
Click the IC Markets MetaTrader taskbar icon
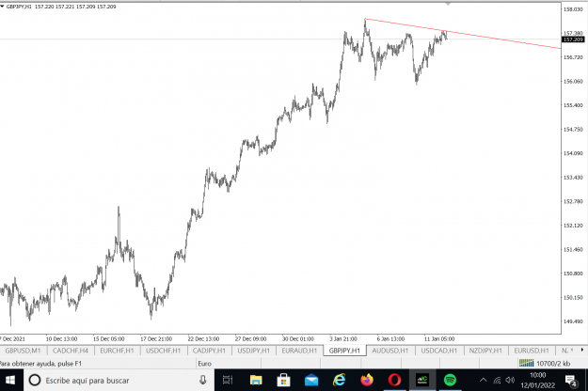pyautogui.click(x=422, y=380)
